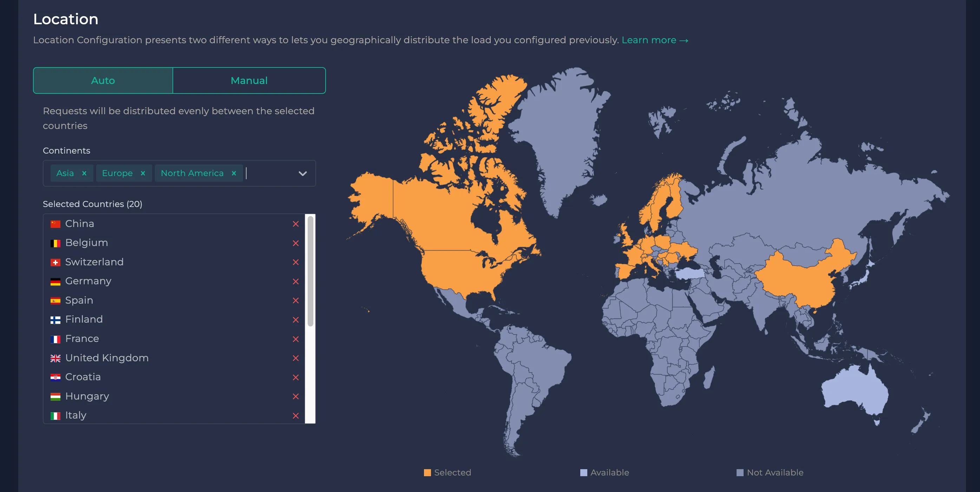Click the Italy country remove icon
This screenshot has height=492, width=980.
click(x=296, y=415)
